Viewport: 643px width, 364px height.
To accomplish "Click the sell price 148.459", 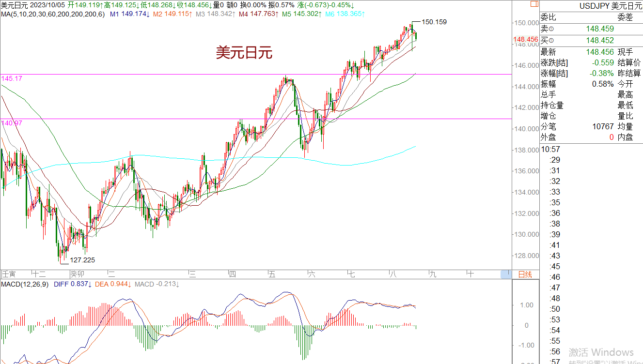I will (600, 30).
